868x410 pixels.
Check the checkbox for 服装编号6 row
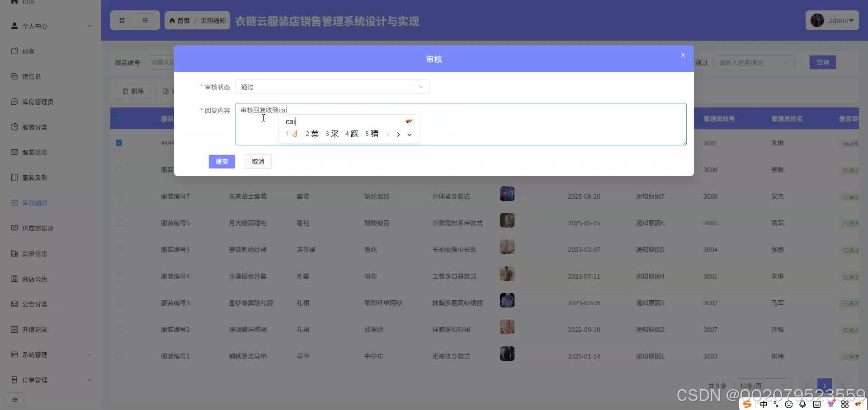point(119,223)
